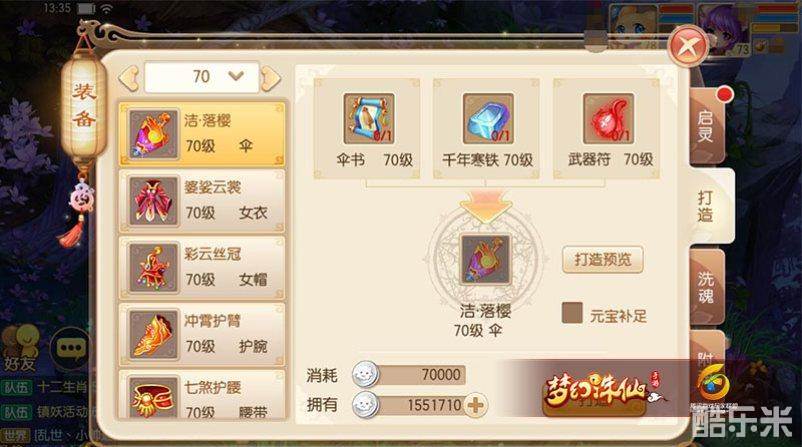Open the level 70 dropdown
Image resolution: width=802 pixels, height=447 pixels.
click(202, 77)
